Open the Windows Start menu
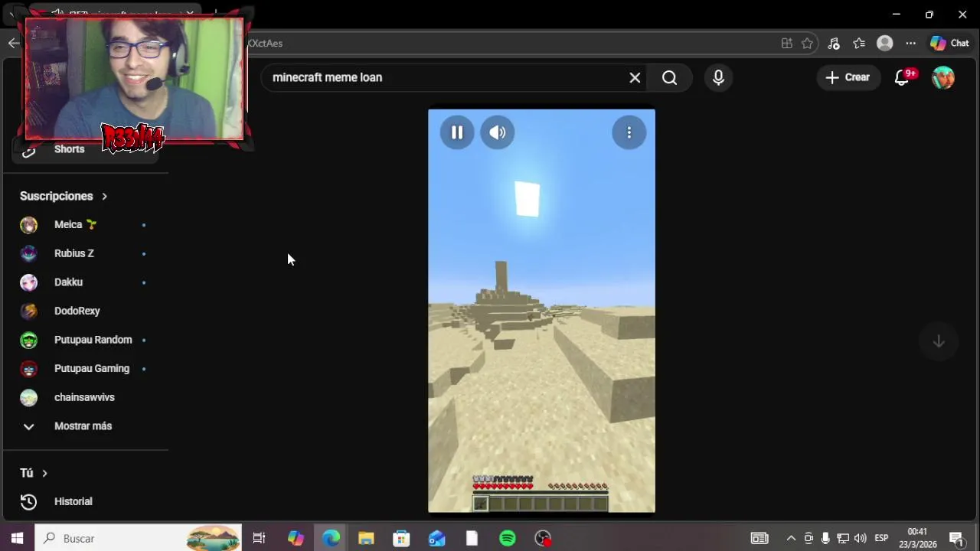 click(17, 538)
